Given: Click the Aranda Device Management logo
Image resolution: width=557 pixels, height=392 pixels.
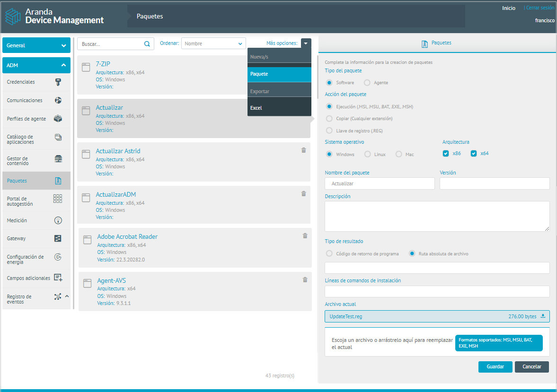Looking at the screenshot, I should point(54,17).
